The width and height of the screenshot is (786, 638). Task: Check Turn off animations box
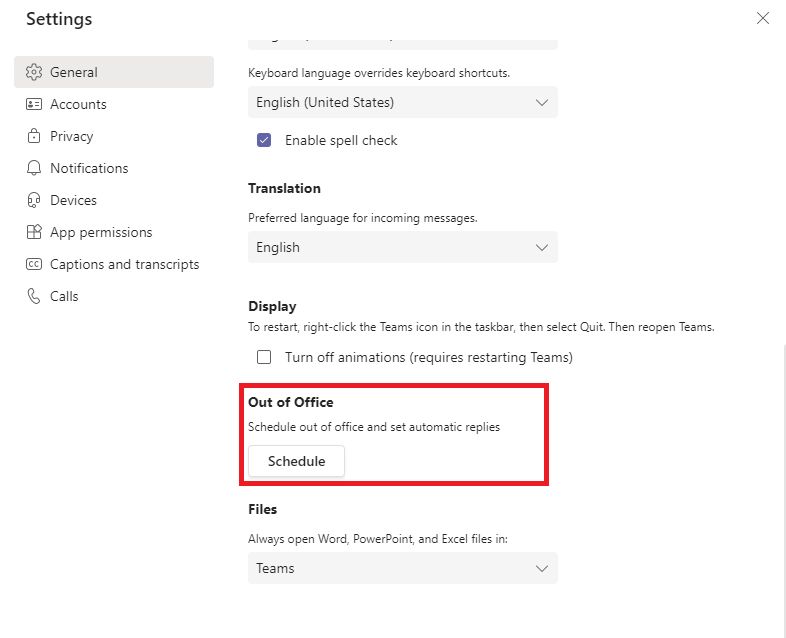coord(264,357)
